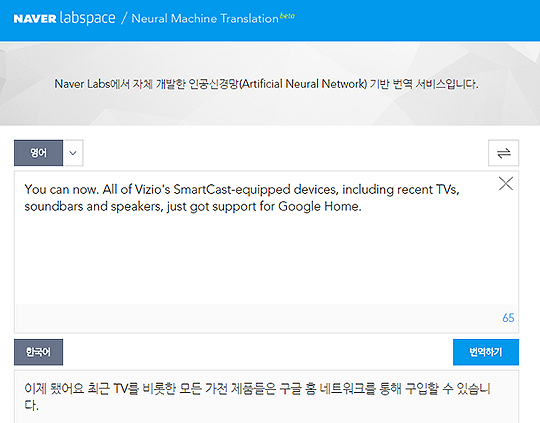This screenshot has height=423, width=540.
Task: Click the Korean translation output box
Action: pos(266,397)
